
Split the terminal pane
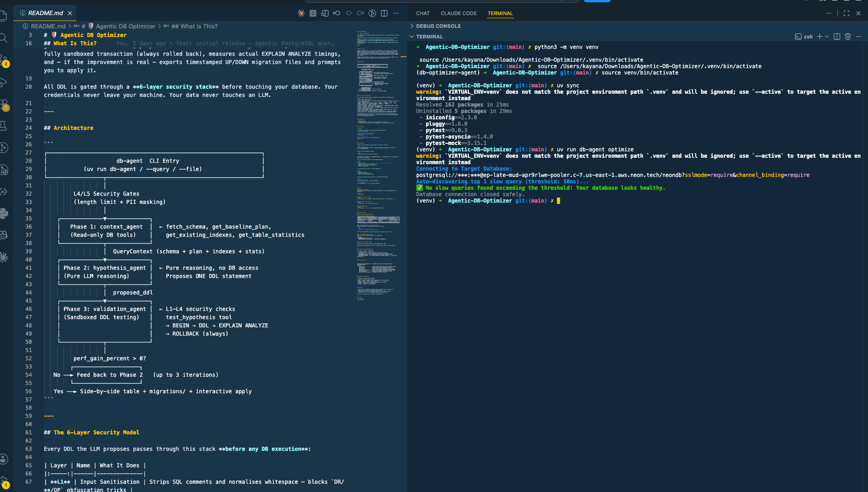coord(837,37)
